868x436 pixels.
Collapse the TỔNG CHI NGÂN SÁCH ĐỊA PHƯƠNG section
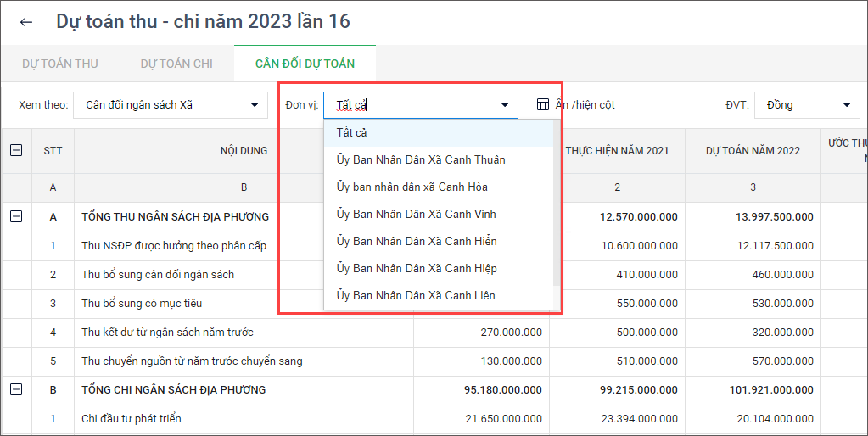pos(16,389)
